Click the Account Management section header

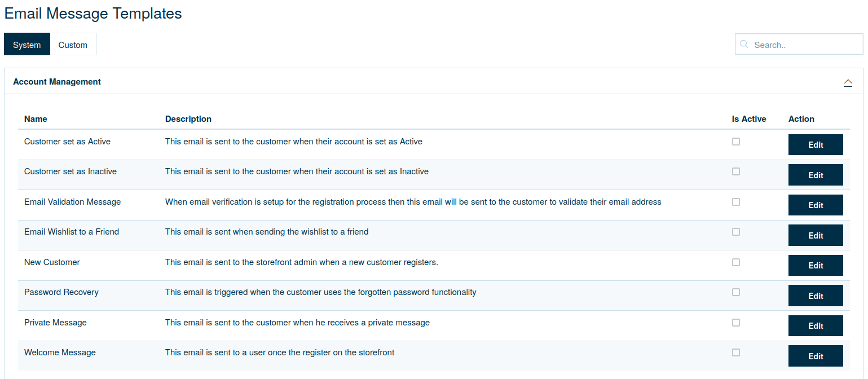[x=57, y=82]
